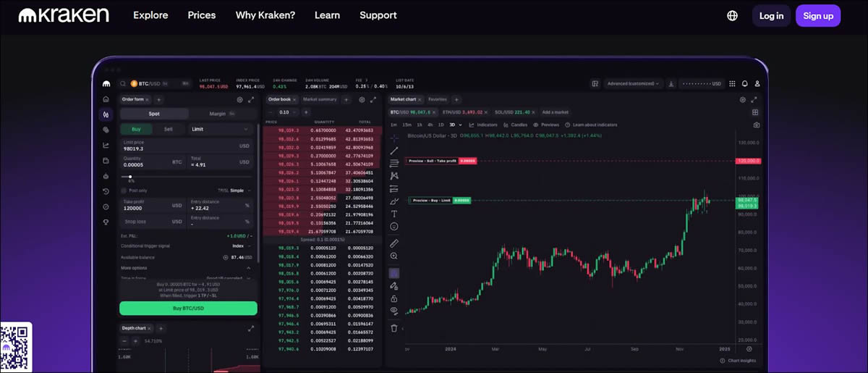
Task: Select the trend line drawing tool
Action: [394, 150]
